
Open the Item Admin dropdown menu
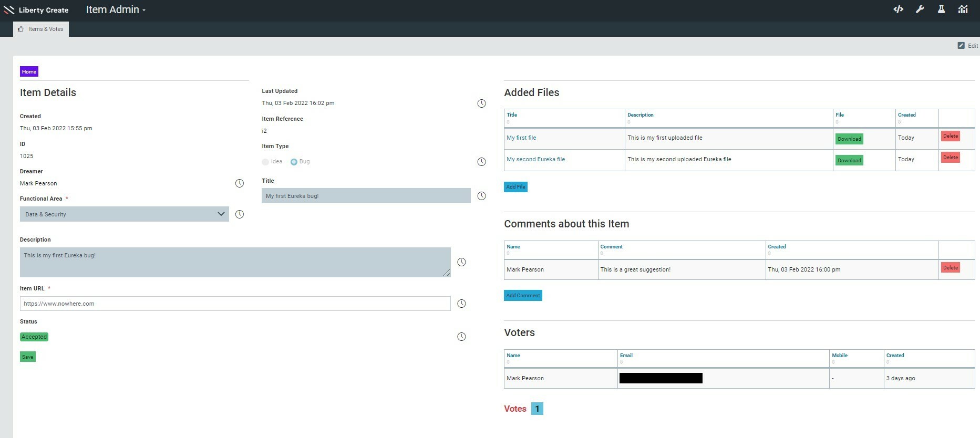pyautogui.click(x=116, y=9)
